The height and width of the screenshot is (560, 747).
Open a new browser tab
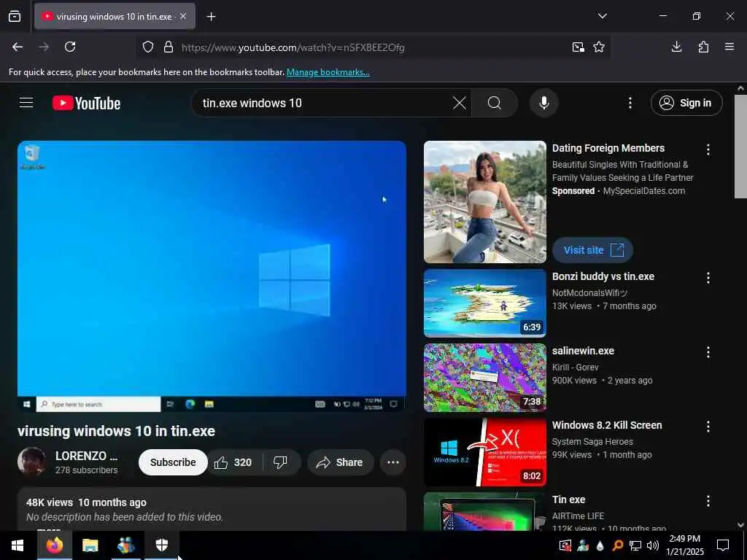pyautogui.click(x=211, y=17)
